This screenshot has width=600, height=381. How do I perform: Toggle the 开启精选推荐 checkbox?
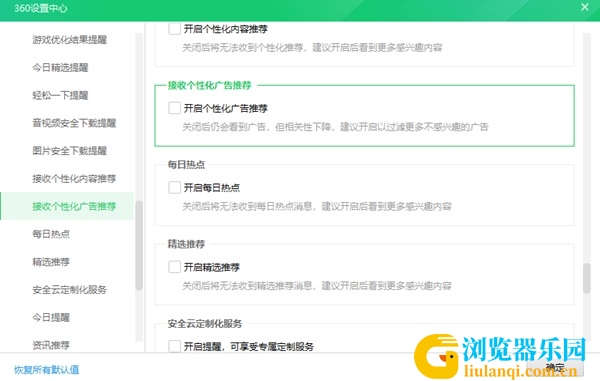[174, 267]
